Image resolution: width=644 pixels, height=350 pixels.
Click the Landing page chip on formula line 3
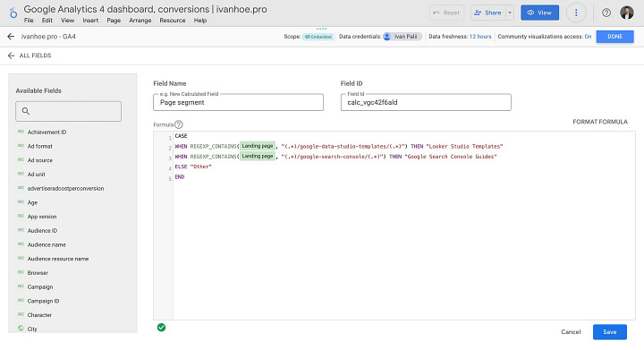(x=258, y=156)
